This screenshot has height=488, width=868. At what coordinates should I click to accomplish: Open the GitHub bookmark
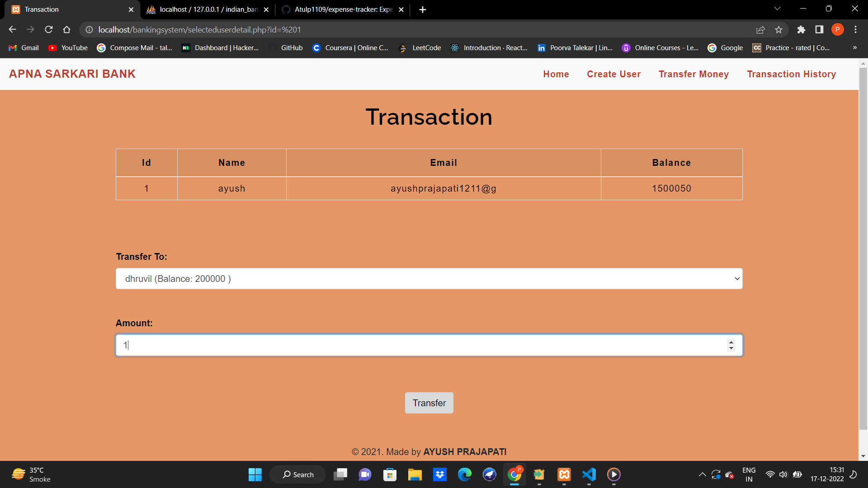click(286, 47)
